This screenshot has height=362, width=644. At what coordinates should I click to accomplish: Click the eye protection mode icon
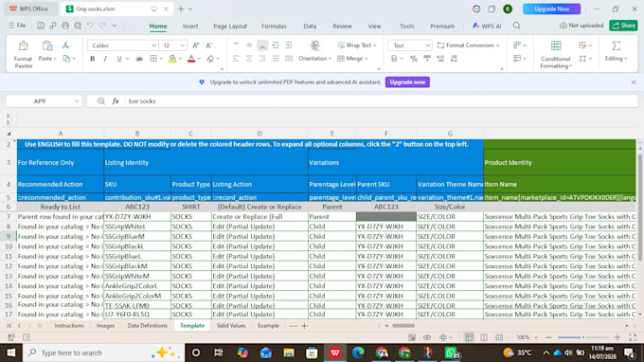(x=427, y=337)
